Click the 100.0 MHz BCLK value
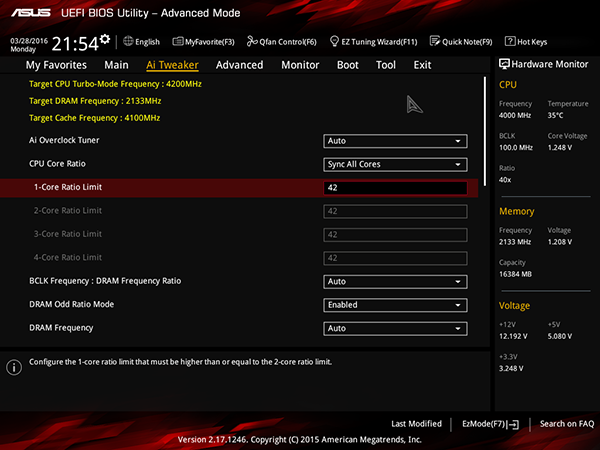600x450 pixels. tap(516, 147)
